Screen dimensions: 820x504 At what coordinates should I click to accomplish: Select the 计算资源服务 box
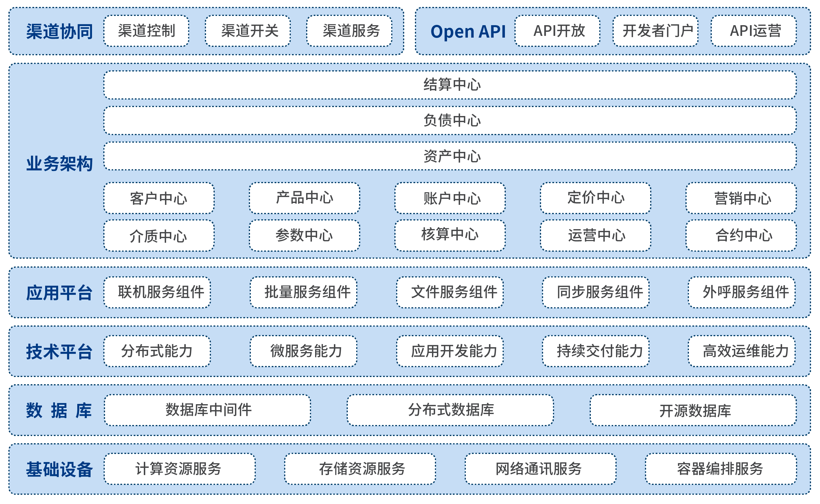(180, 469)
